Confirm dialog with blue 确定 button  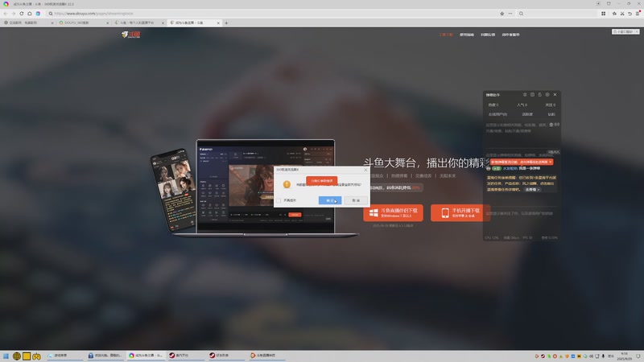click(x=330, y=200)
